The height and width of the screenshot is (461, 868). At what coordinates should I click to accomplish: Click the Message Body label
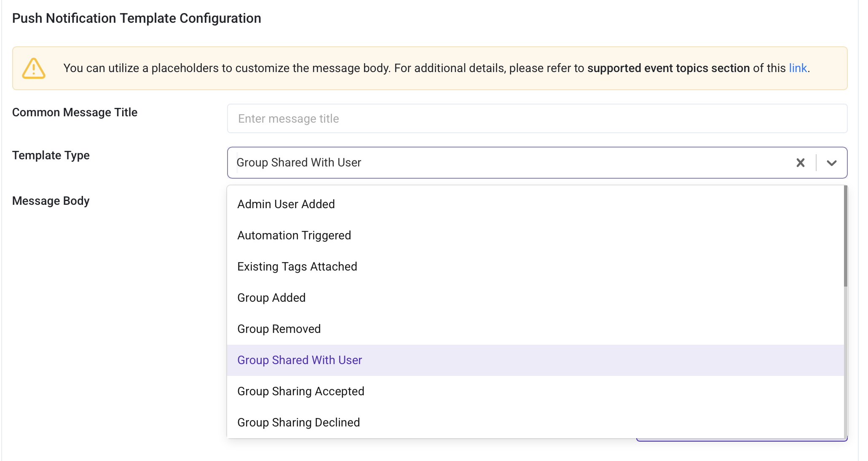point(51,201)
